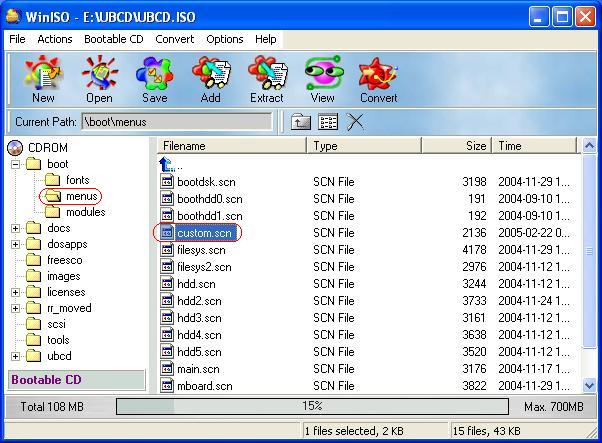Open the Actions menu

click(54, 39)
